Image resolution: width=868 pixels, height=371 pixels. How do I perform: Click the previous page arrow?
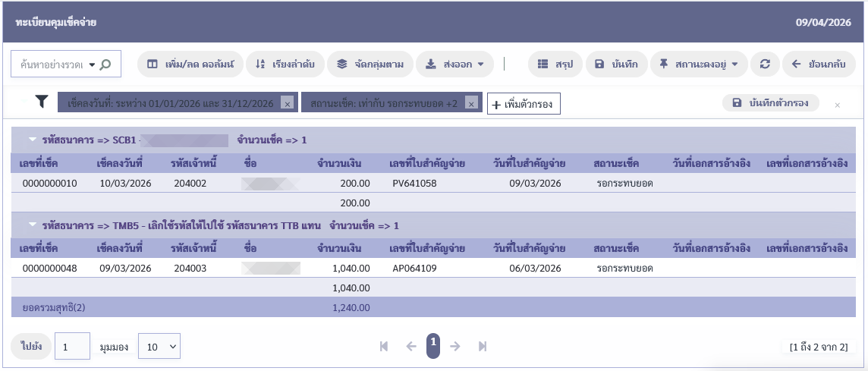coord(411,346)
